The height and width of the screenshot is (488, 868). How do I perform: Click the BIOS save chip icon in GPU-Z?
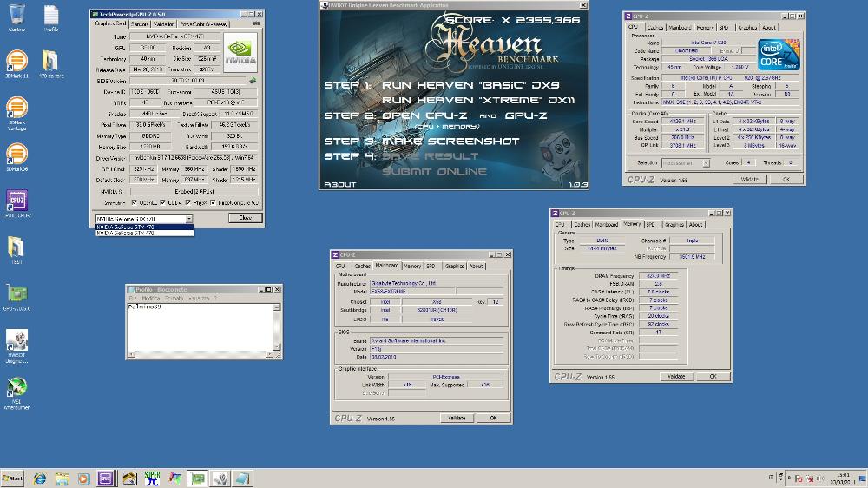pos(253,81)
